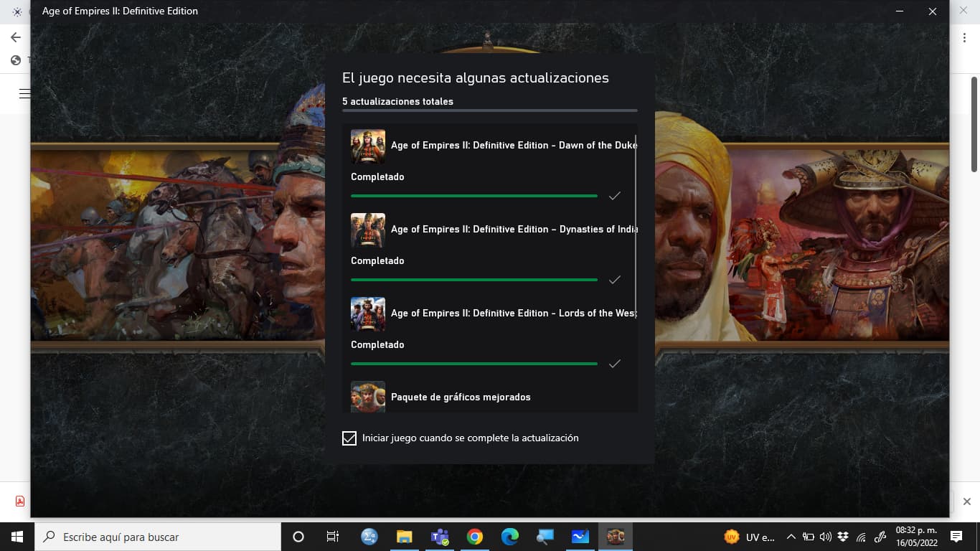The width and height of the screenshot is (980, 551).
Task: Open Task View on the taskbar
Action: click(333, 537)
